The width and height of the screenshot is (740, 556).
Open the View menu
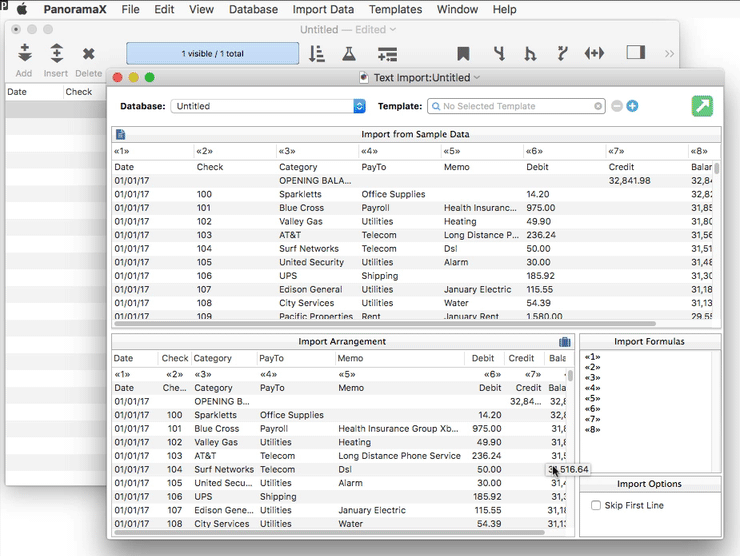click(202, 9)
